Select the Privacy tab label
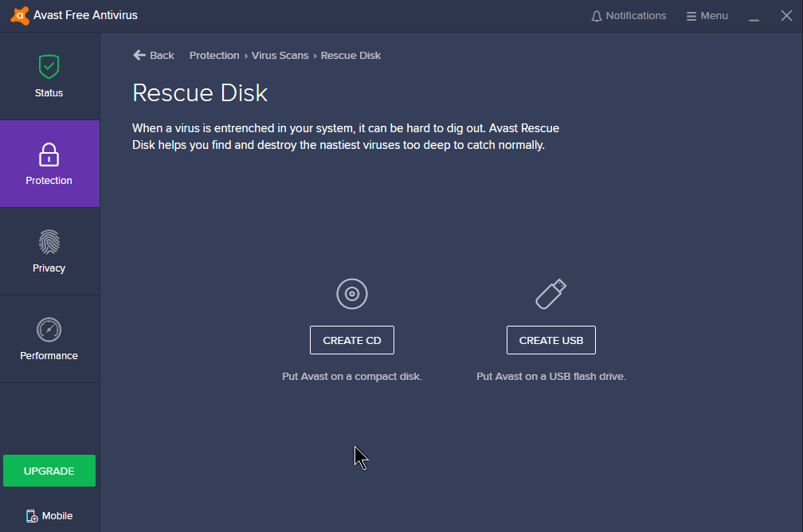Image resolution: width=803 pixels, height=532 pixels. [49, 268]
